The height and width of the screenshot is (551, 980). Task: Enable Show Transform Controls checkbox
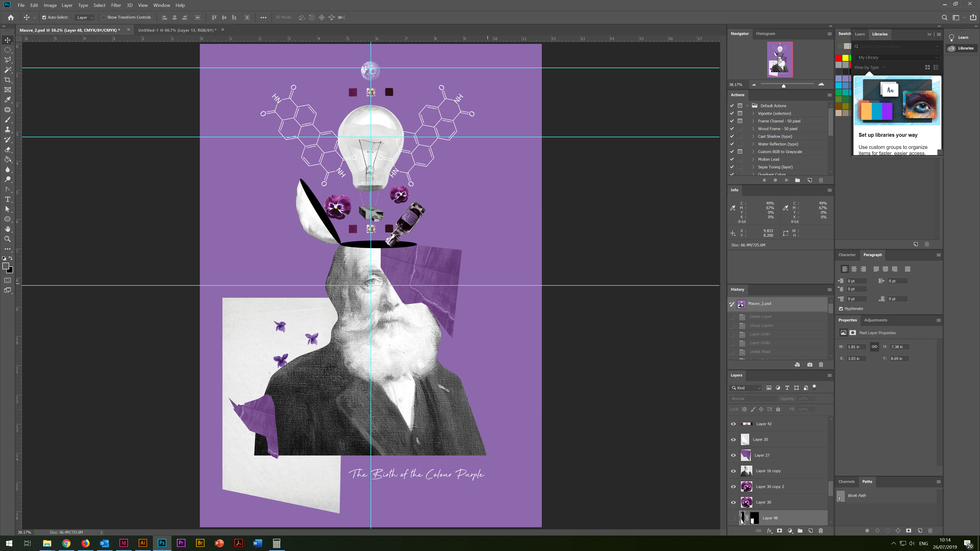coord(103,18)
